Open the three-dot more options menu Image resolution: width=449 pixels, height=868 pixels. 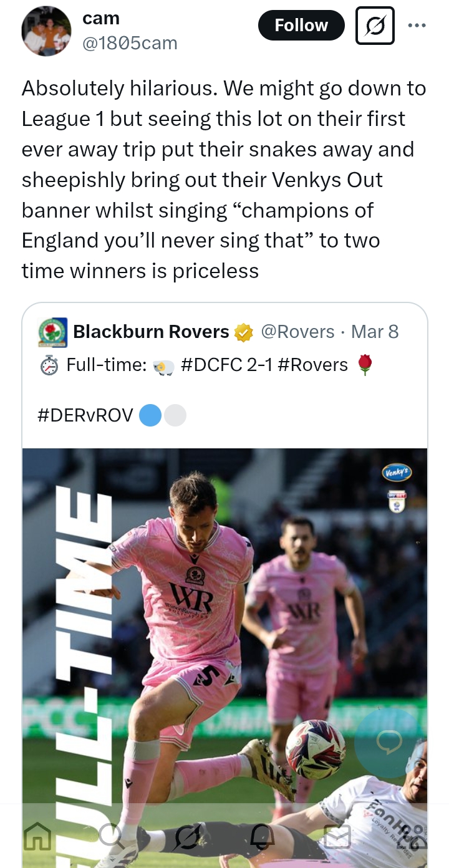(x=417, y=26)
